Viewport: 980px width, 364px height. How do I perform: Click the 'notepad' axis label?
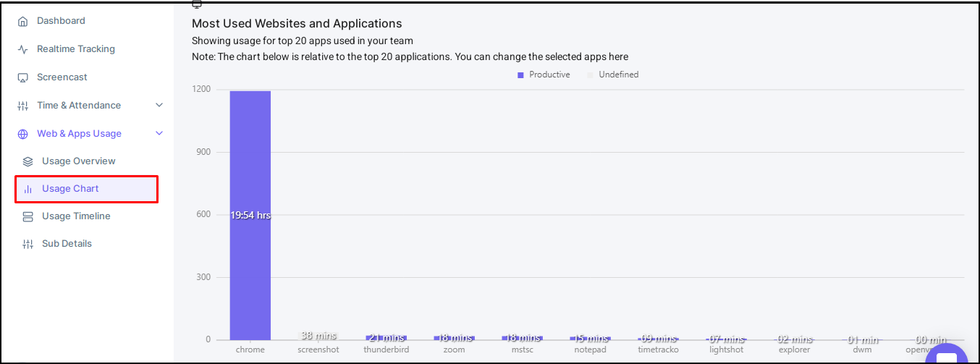click(x=591, y=350)
